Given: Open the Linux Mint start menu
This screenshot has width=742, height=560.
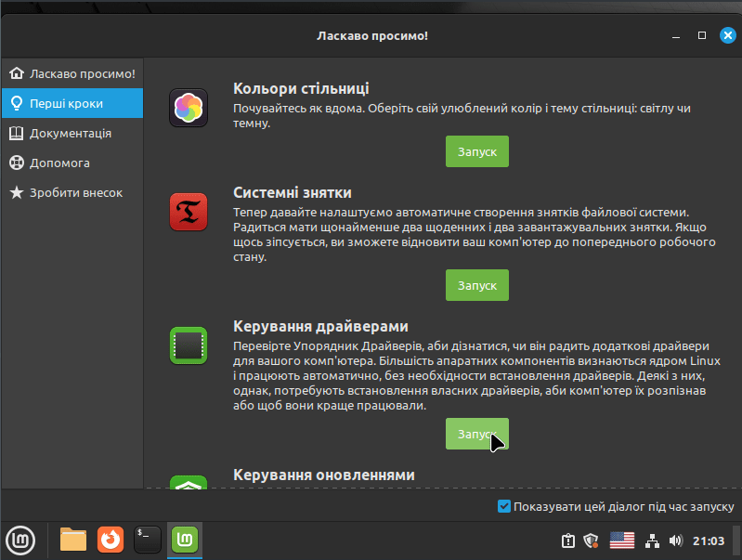Looking at the screenshot, I should (x=20, y=540).
